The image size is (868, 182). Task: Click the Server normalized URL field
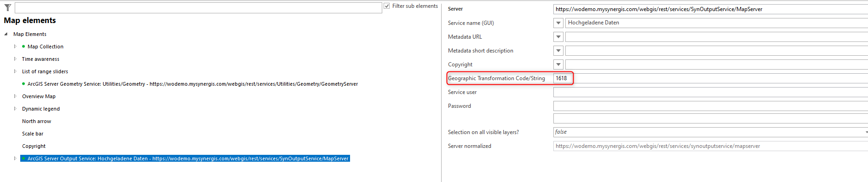tap(711, 146)
